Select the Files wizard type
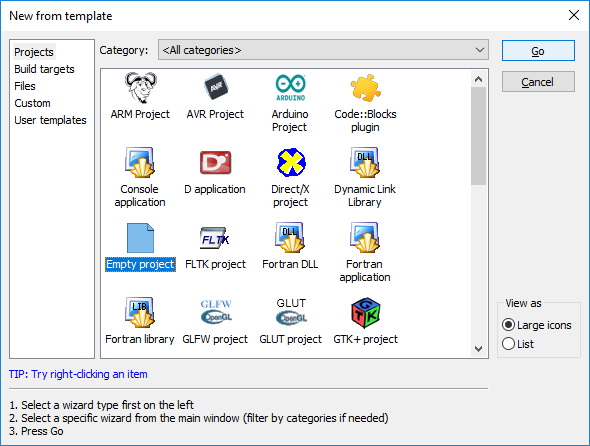The image size is (590, 446). (x=25, y=86)
